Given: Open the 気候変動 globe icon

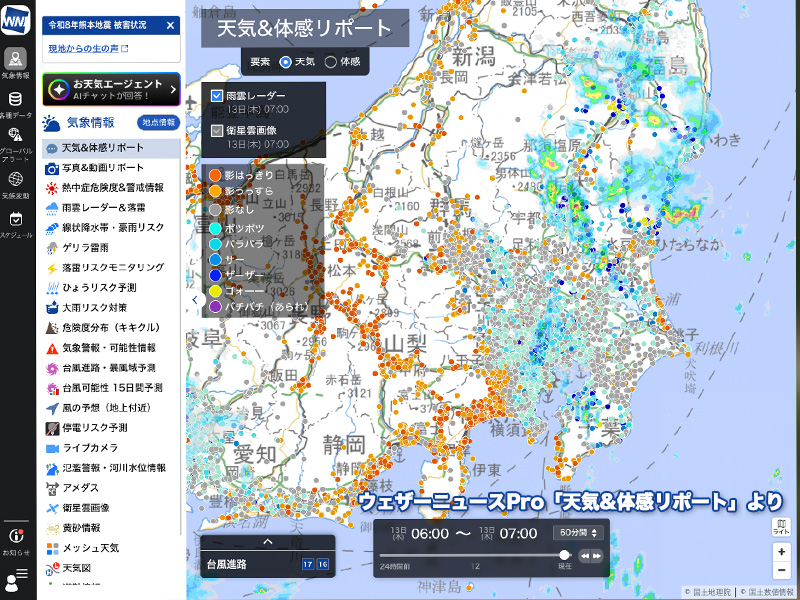Looking at the screenshot, I should pyautogui.click(x=15, y=179).
